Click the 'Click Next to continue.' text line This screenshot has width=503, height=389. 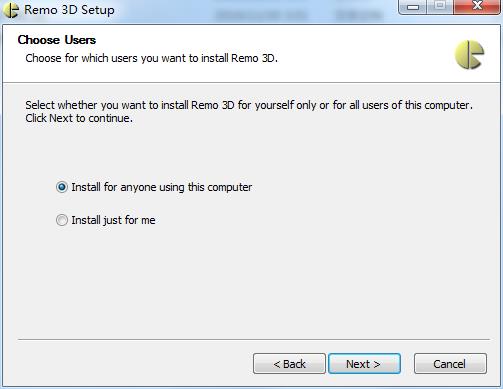click(79, 118)
